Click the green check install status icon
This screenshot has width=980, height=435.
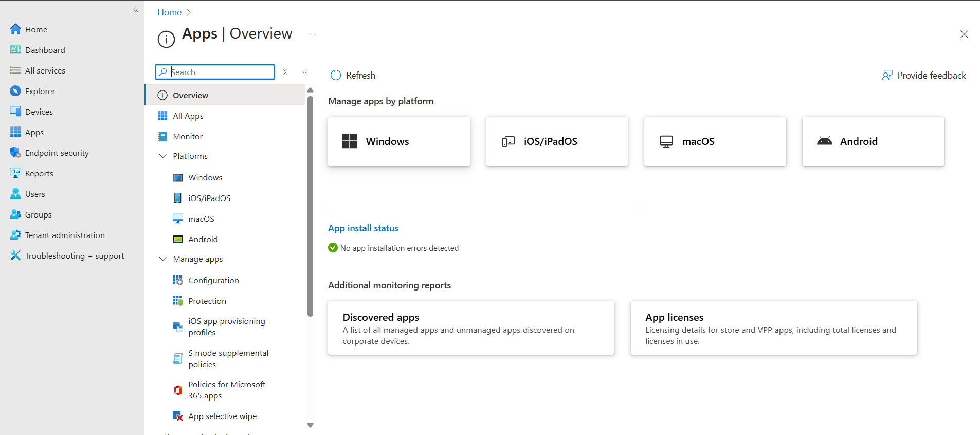[x=333, y=248]
